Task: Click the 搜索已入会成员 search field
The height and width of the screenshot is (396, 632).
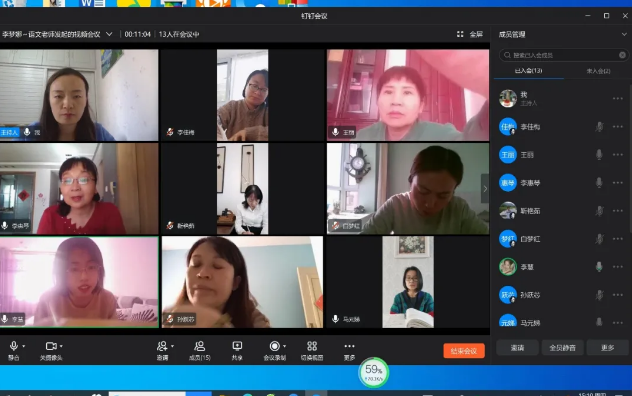Action: point(563,55)
